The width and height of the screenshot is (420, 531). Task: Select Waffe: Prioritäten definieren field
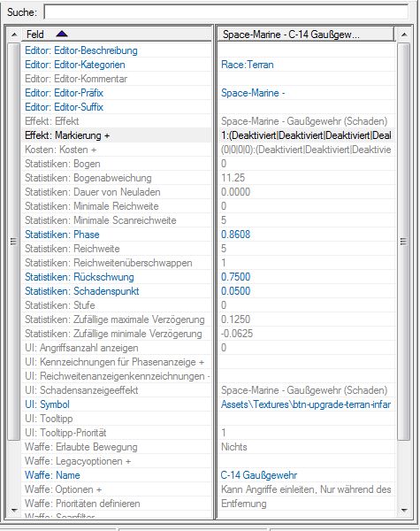(117, 504)
